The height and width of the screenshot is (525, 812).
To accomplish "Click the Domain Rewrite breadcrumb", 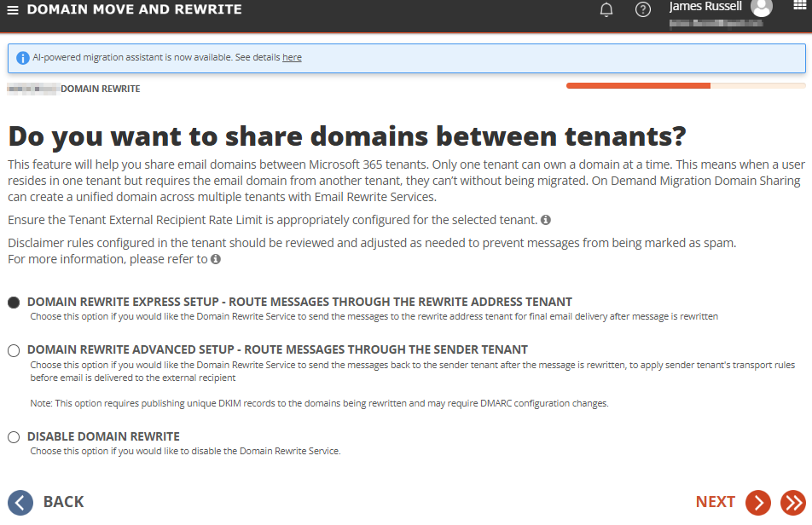I will point(100,89).
